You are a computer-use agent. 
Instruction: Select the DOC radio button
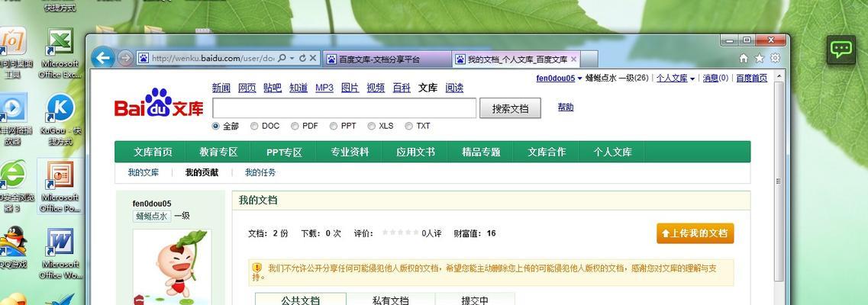255,126
